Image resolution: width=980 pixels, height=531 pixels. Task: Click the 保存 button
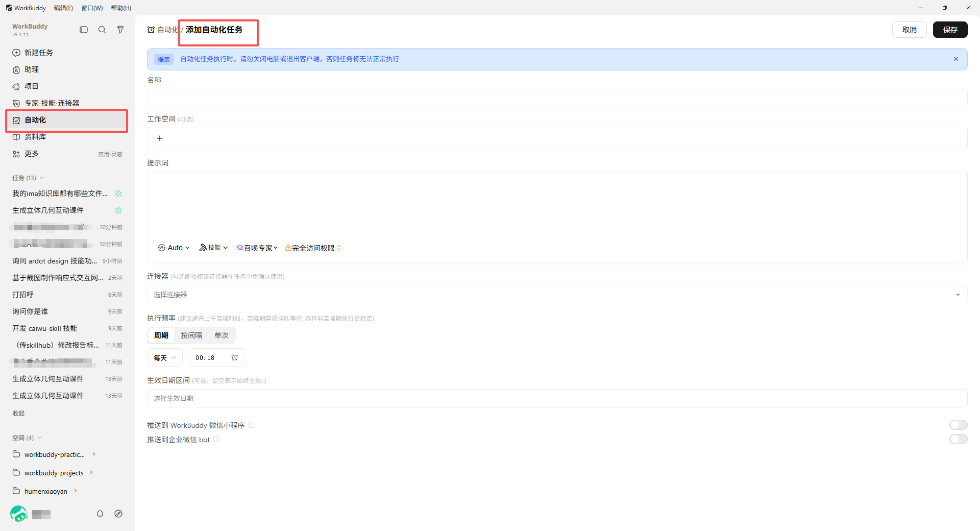(x=950, y=30)
